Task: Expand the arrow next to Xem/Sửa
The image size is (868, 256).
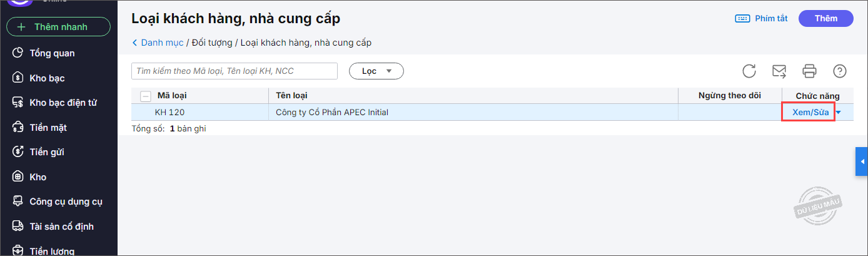Action: point(839,113)
